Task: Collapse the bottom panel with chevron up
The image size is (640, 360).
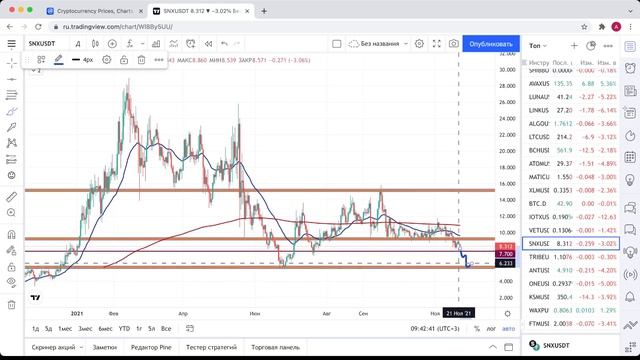Action: pos(493,347)
